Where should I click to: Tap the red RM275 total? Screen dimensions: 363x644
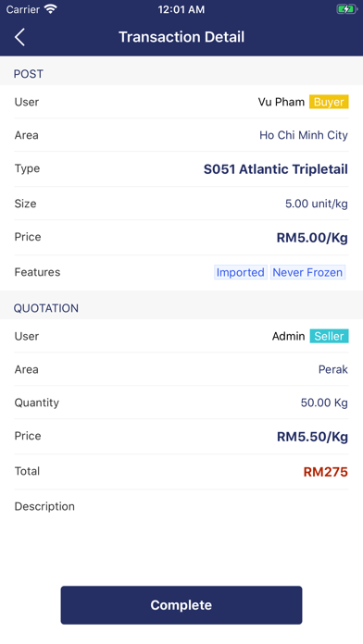tap(326, 472)
